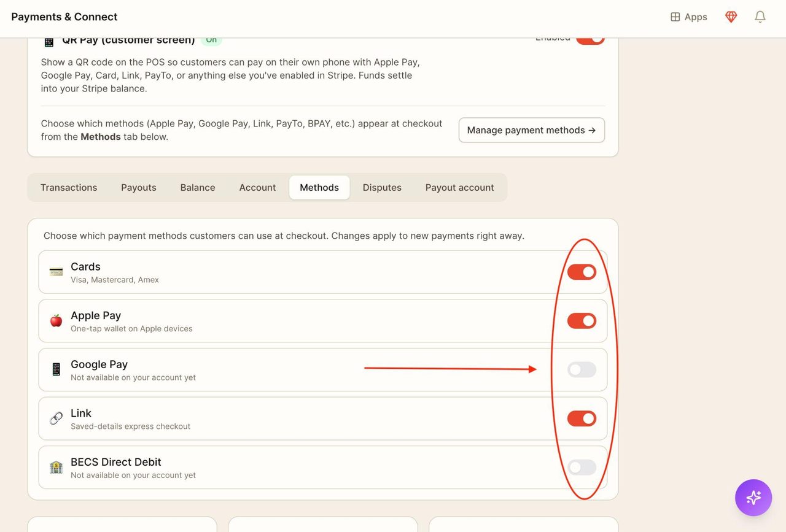This screenshot has height=532, width=786.
Task: Select the Methods tab
Action: pyautogui.click(x=319, y=188)
